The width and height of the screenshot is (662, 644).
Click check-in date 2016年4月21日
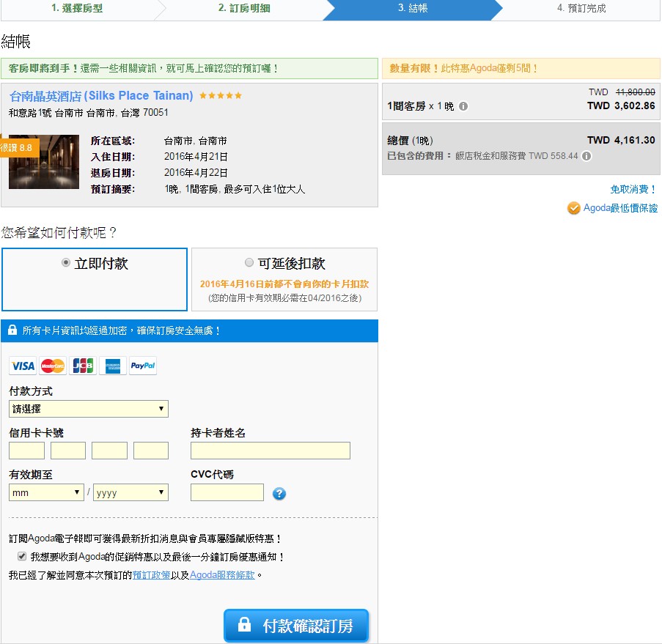point(196,157)
